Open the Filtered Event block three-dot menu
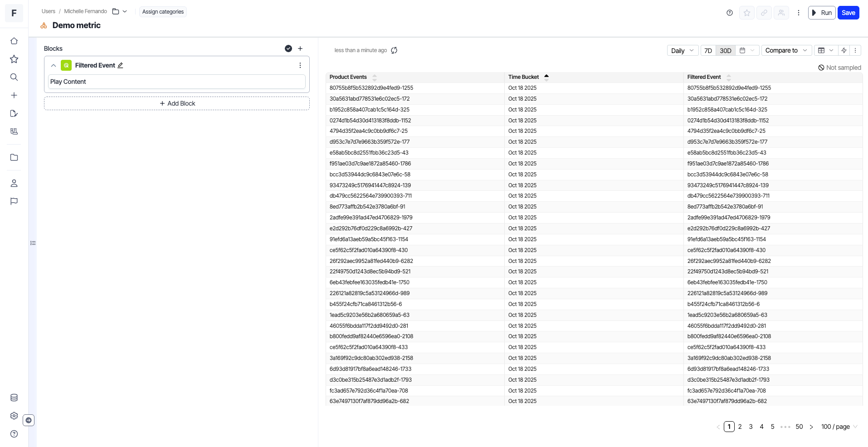Image resolution: width=868 pixels, height=447 pixels. pyautogui.click(x=300, y=65)
